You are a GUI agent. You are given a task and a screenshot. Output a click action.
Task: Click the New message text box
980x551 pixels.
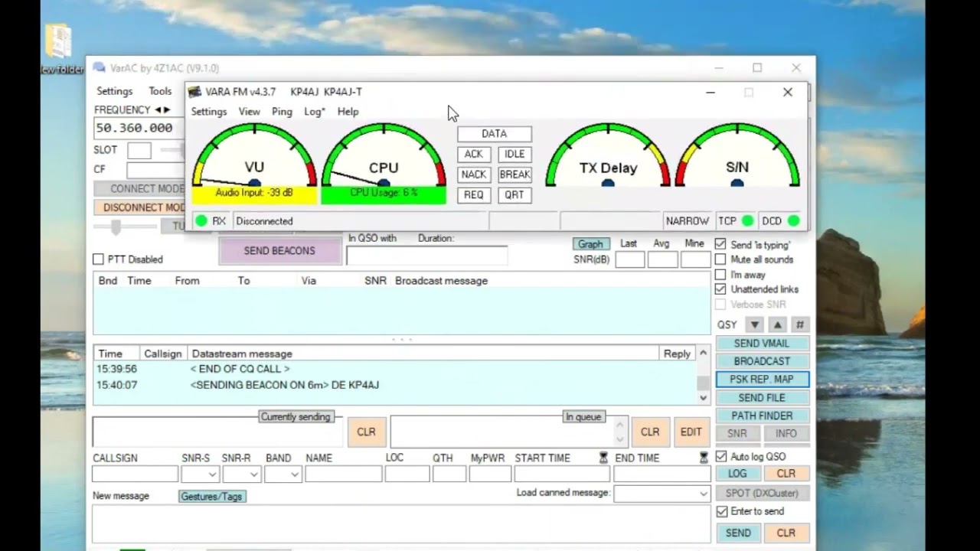pyautogui.click(x=401, y=524)
